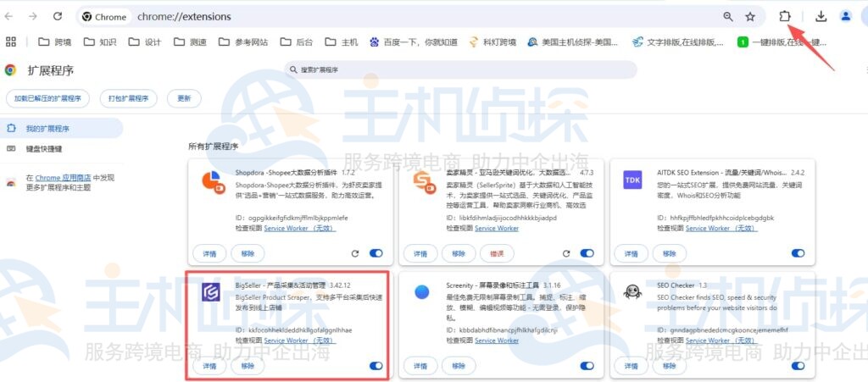
Task: Expand the 设计 bookmarks folder
Action: point(145,42)
